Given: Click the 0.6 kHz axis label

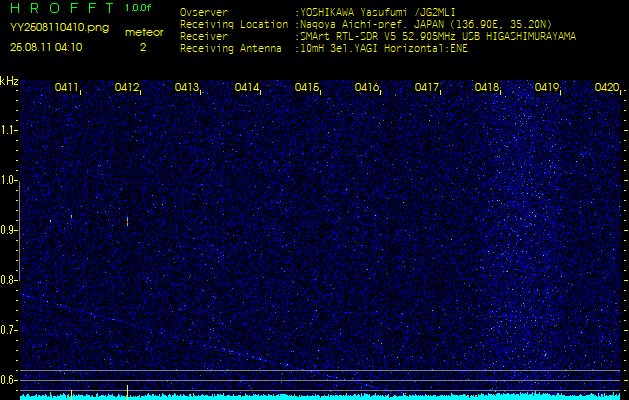Looking at the screenshot, I should 8,380.
